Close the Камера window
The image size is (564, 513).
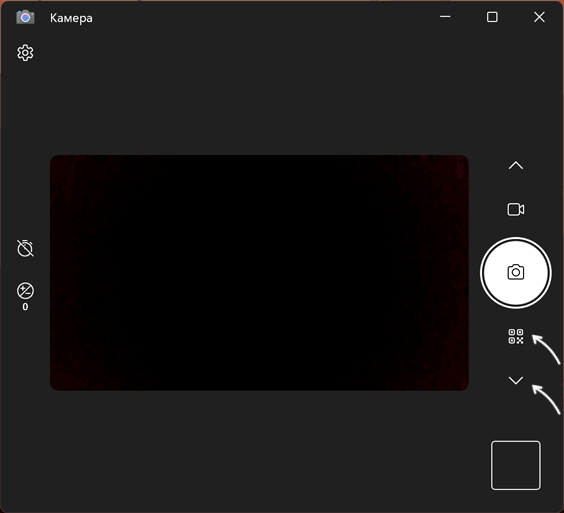pos(539,17)
